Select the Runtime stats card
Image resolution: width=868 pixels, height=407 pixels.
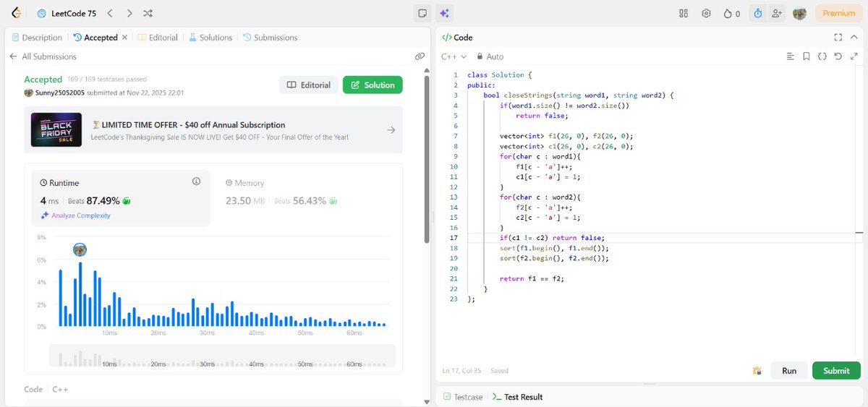pos(121,198)
